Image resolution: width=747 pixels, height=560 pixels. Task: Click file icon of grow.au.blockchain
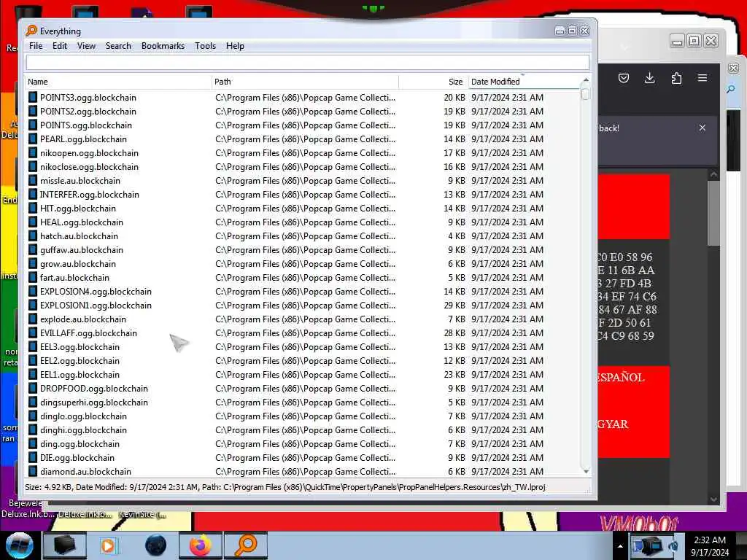tap(32, 264)
